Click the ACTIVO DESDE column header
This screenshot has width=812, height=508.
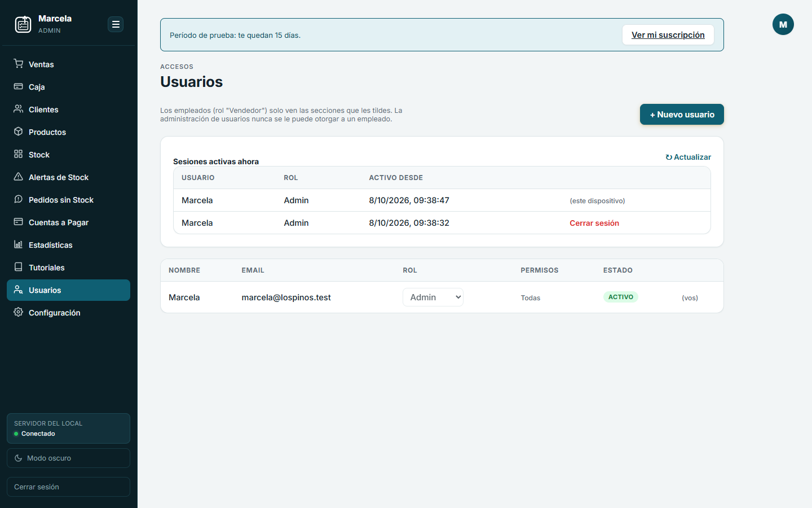pyautogui.click(x=396, y=178)
